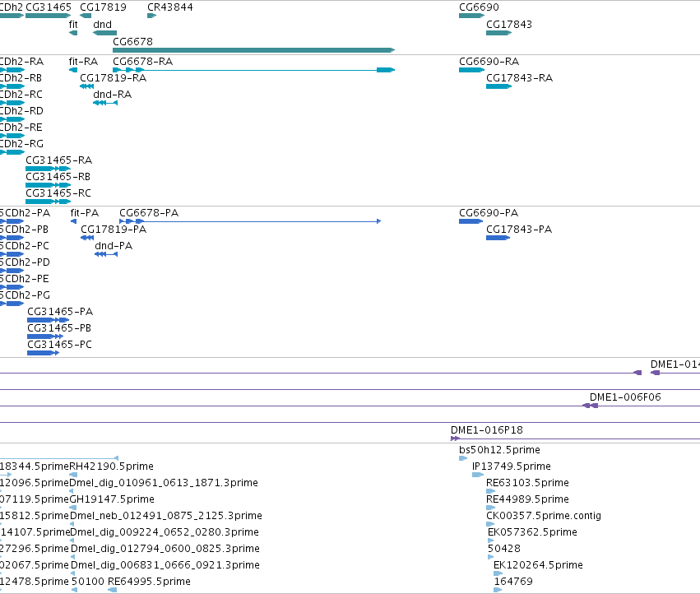
Task: Click the CDh2-PC protein label
Action: [x=25, y=246]
